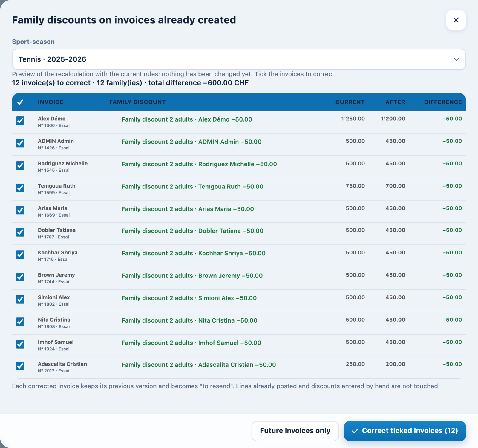Untick the Imhof Samuel invoice checkbox
Screen dimensions: 478x448
(x=20, y=344)
